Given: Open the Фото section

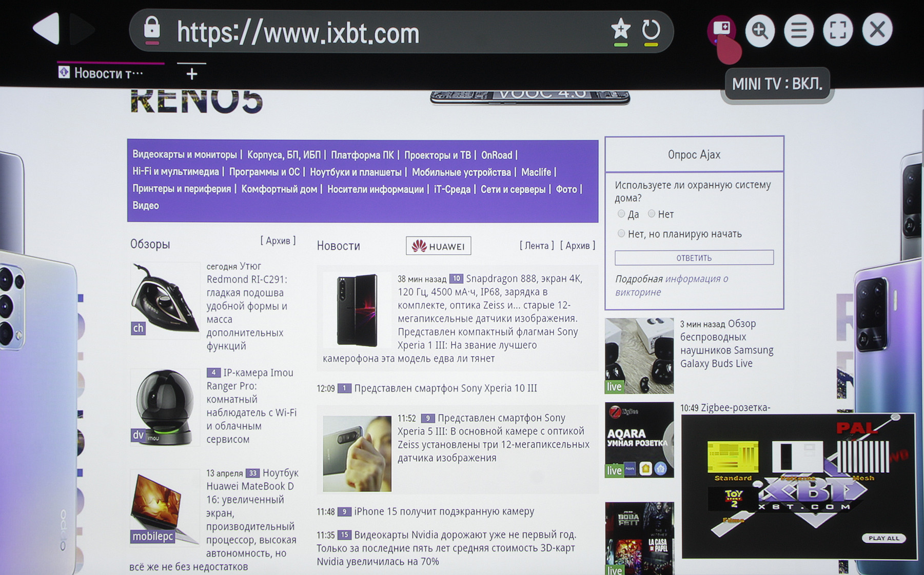Looking at the screenshot, I should point(566,189).
